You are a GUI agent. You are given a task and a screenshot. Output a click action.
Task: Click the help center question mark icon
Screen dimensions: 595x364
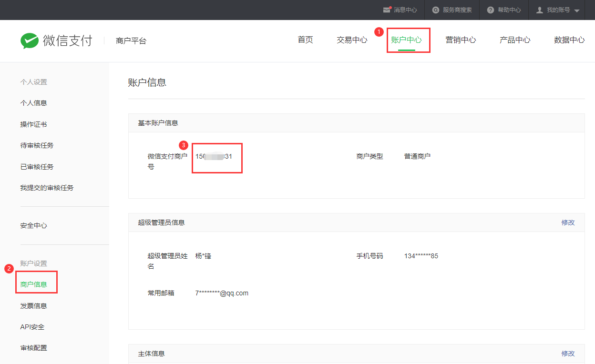pos(490,10)
